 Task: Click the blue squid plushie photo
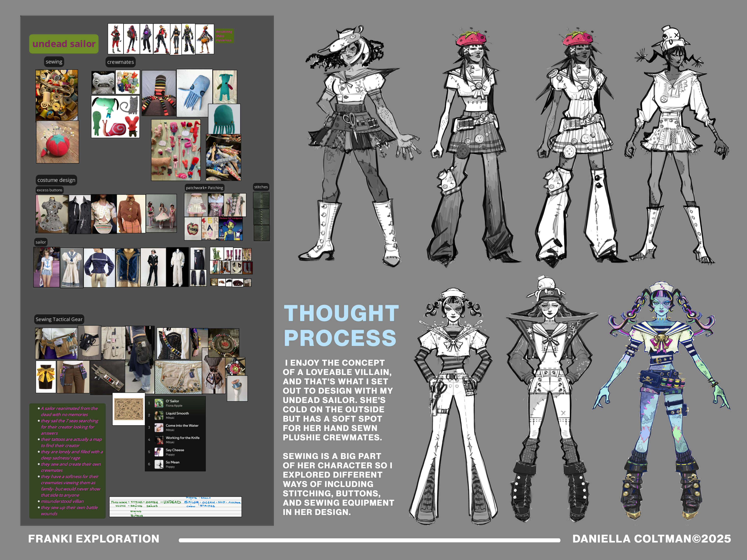click(194, 91)
